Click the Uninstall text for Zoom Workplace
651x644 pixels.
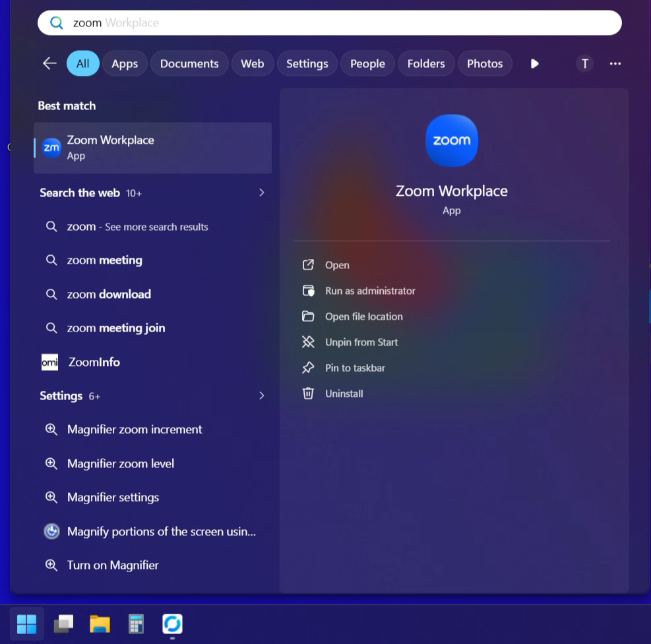point(344,394)
